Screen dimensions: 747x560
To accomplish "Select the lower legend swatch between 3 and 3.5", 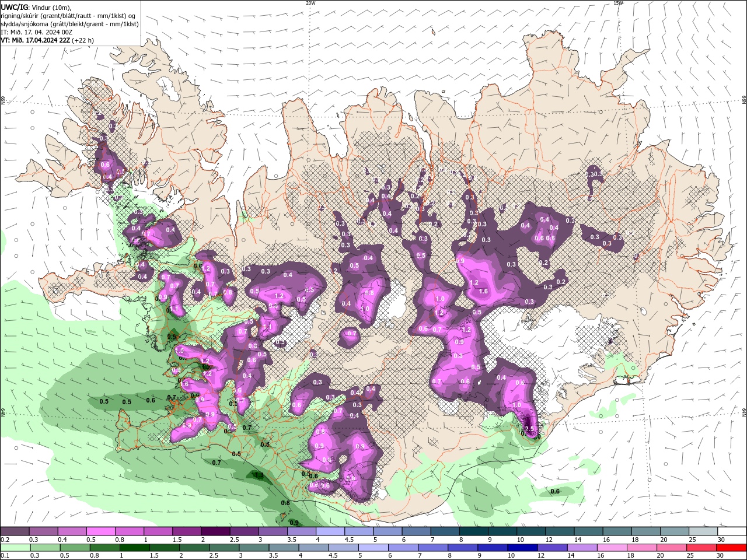I will pyautogui.click(x=253, y=548).
